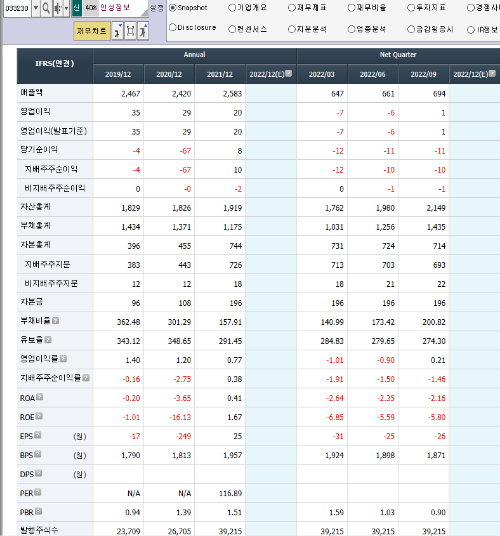Click the info icon next to 부채비율
Viewport: 500px width, 536px height.
click(x=55, y=321)
